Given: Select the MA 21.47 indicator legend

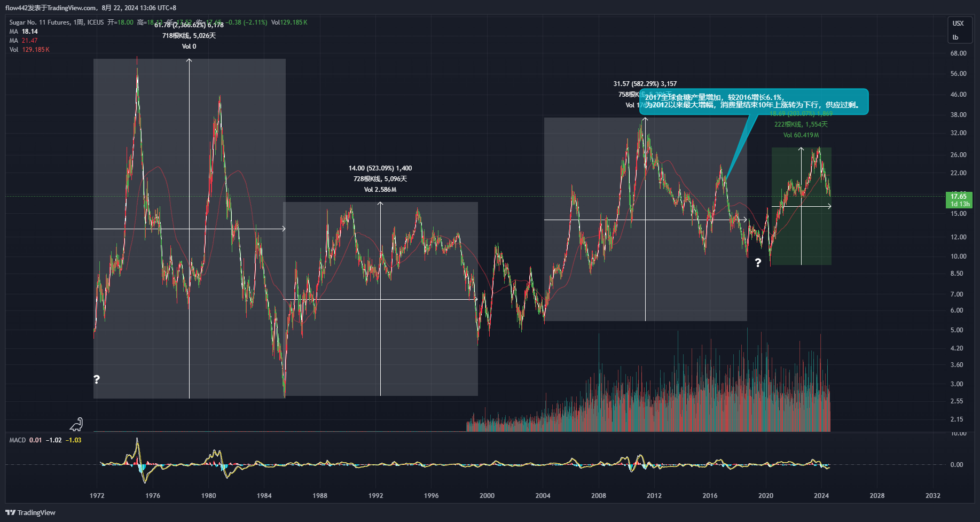Looking at the screenshot, I should [23, 41].
